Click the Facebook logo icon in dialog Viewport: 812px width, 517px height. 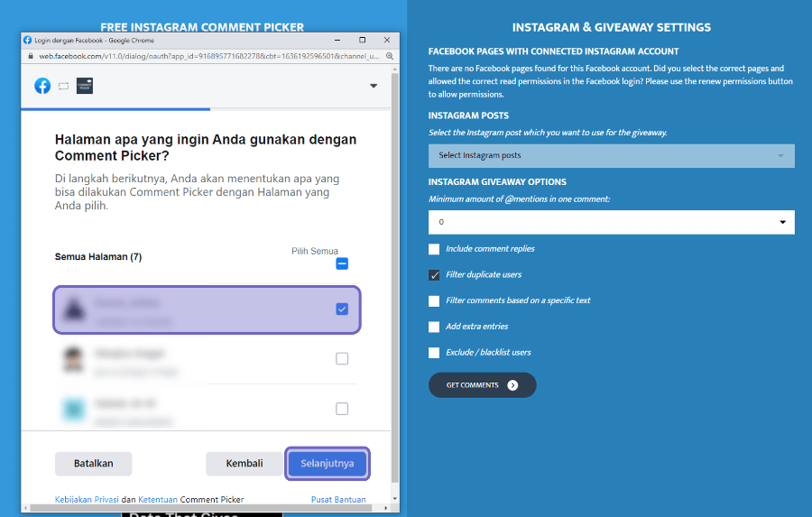point(42,86)
